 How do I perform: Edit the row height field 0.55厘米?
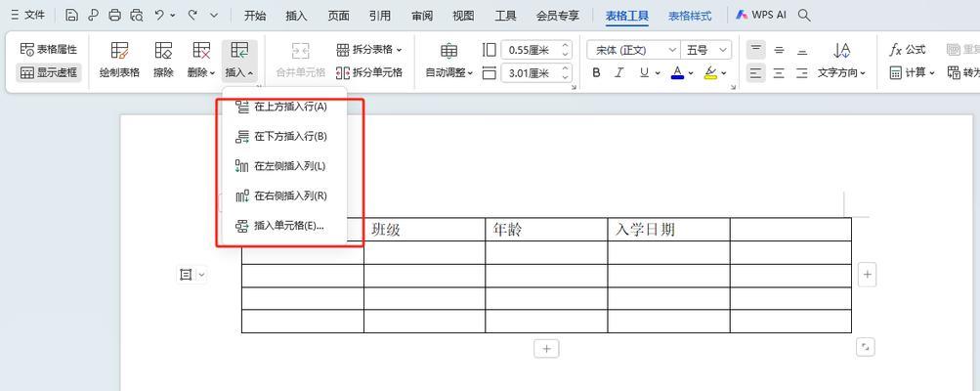[530, 50]
